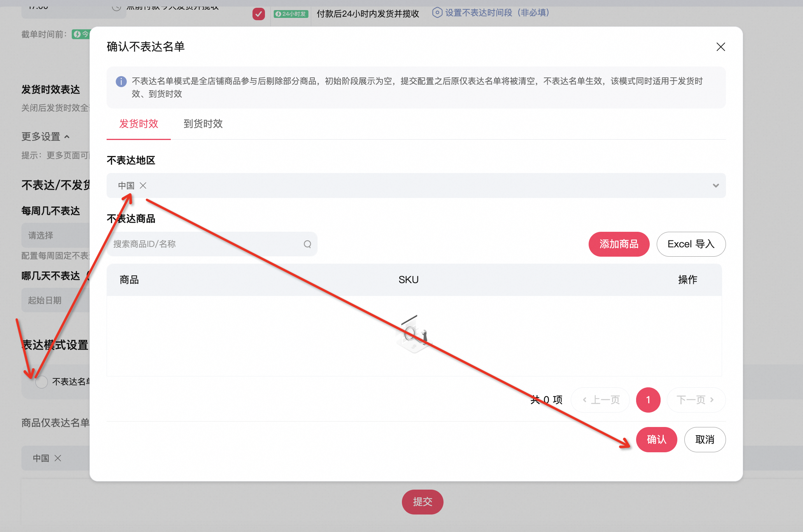
Task: Click the 操作 column header
Action: coord(687,280)
